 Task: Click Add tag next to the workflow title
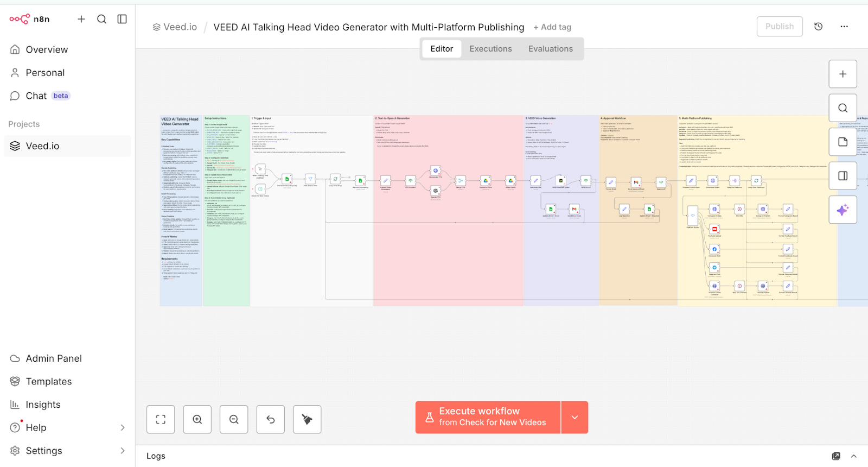pyautogui.click(x=552, y=27)
